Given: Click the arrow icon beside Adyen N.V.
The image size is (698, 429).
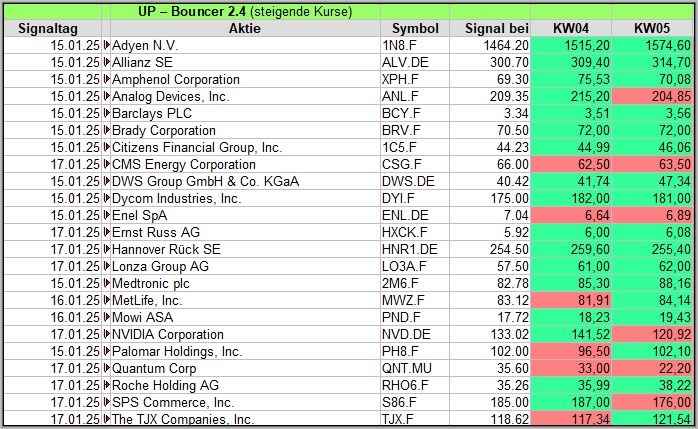Looking at the screenshot, I should (x=107, y=46).
